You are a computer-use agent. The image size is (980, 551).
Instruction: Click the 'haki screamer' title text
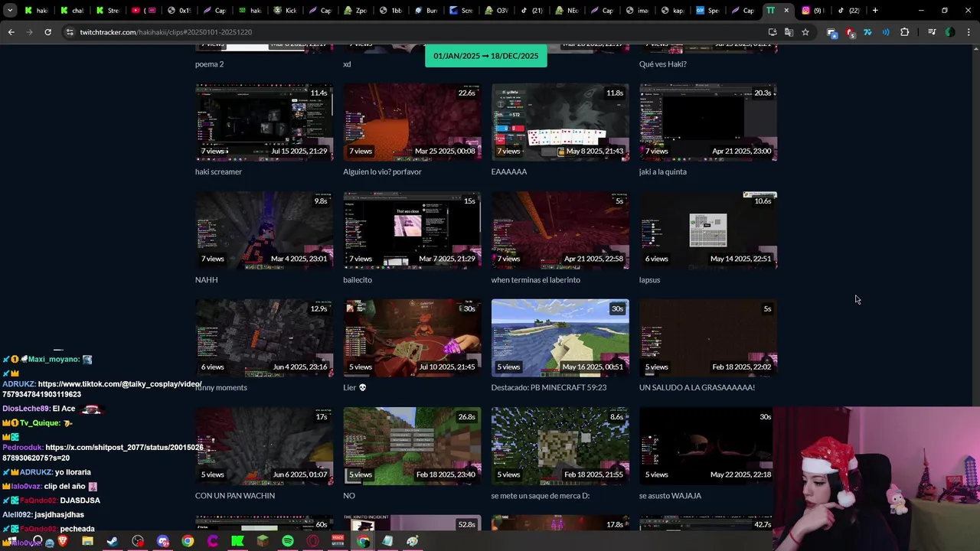[218, 172]
